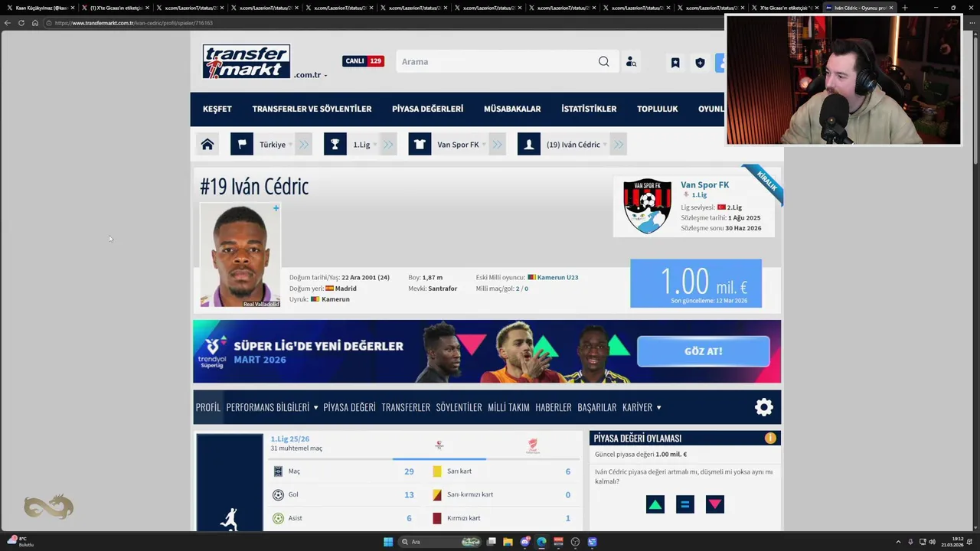Open PİYASA DEĞERLERİ menu

click(427, 109)
